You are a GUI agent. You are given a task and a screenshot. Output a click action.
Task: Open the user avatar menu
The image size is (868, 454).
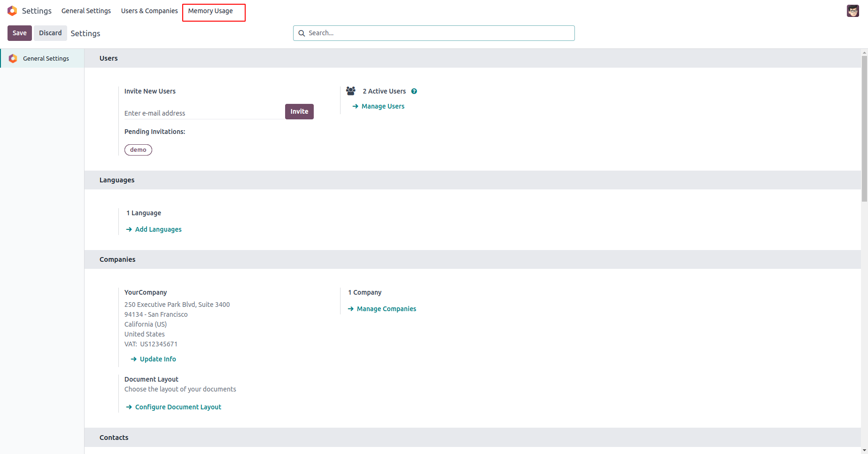[x=852, y=11]
